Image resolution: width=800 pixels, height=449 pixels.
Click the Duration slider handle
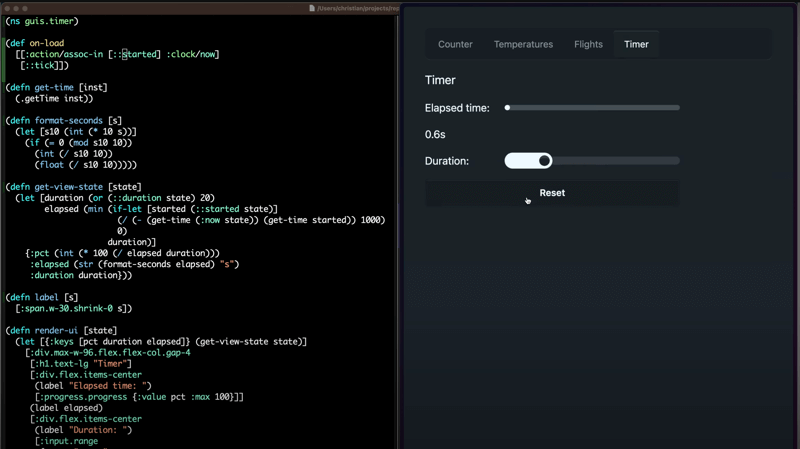coord(544,161)
